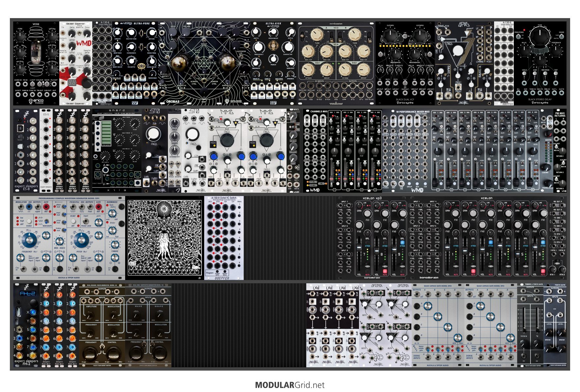Screen dimensions: 580x392
Task: Click the green display on the Shard module
Action: (106, 133)
